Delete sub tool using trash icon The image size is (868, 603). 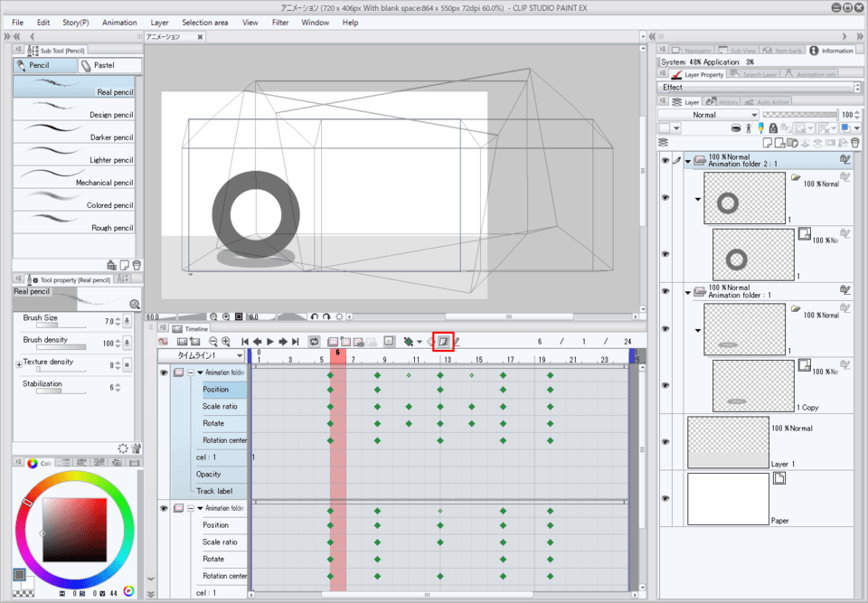[137, 265]
